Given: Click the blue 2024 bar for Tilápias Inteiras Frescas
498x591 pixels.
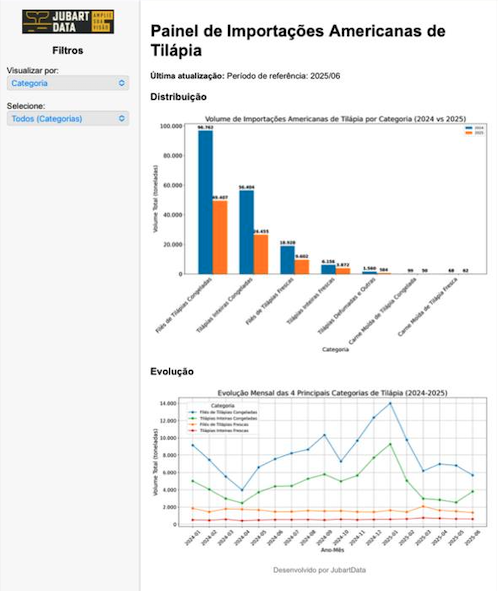Looking at the screenshot, I should click(328, 269).
